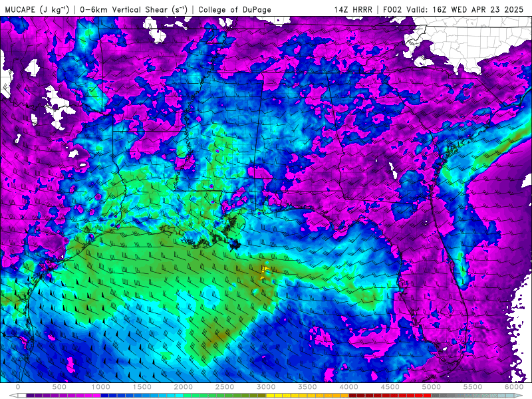
Task: Click the "1500" value on the color scale
Action: point(142,387)
